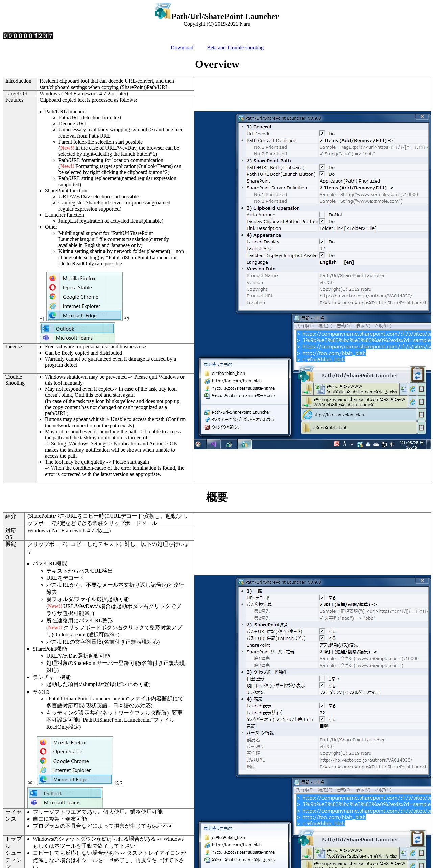Click the Excel file icon in English launcher's ホーム.xlsx row

coord(319,389)
